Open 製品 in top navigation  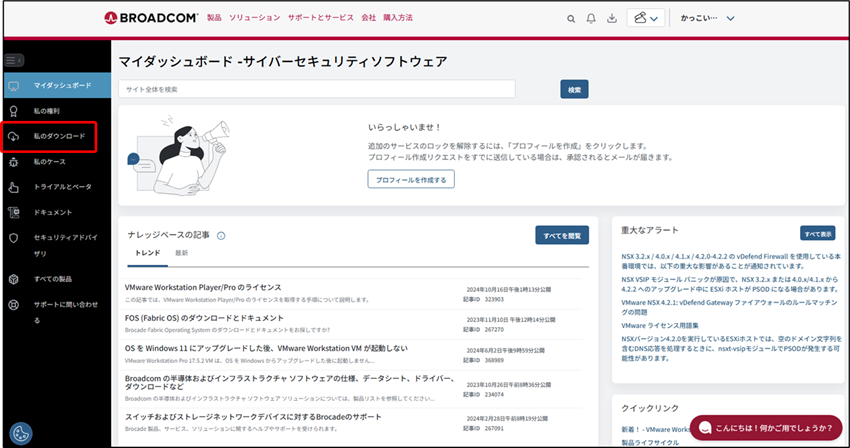214,18
